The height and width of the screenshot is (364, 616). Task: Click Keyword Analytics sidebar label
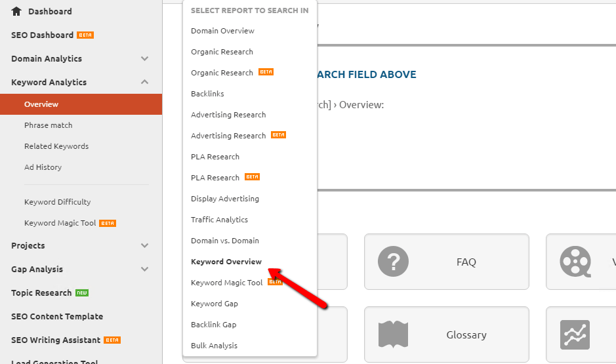click(49, 82)
